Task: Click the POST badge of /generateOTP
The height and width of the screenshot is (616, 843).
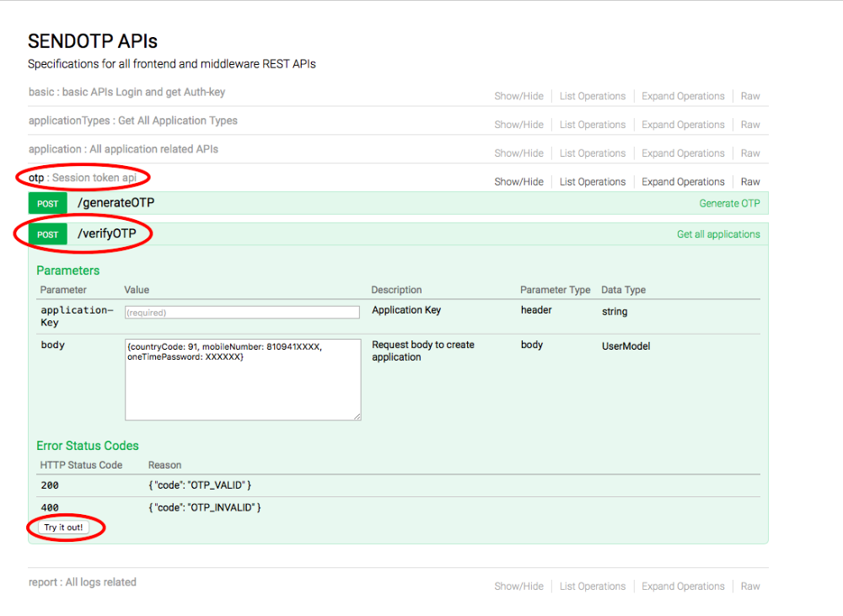Action: (47, 203)
